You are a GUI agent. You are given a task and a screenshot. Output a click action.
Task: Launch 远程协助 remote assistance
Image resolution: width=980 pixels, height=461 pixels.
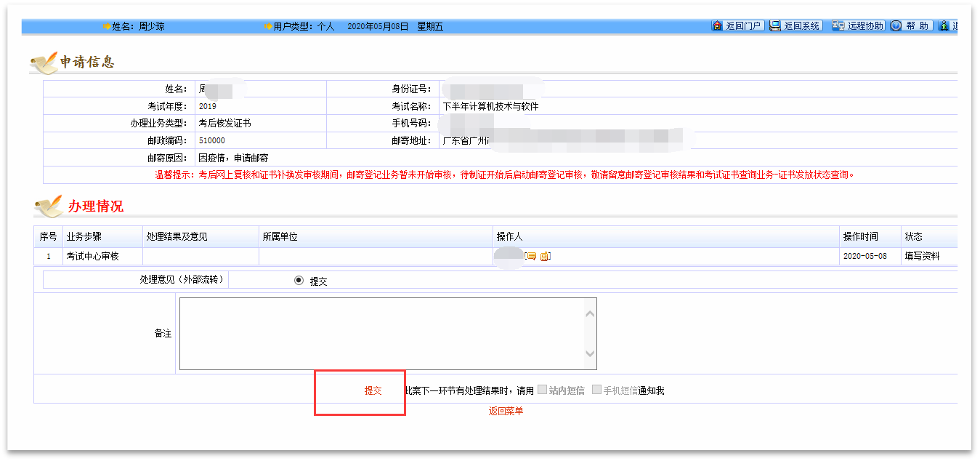[x=858, y=26]
